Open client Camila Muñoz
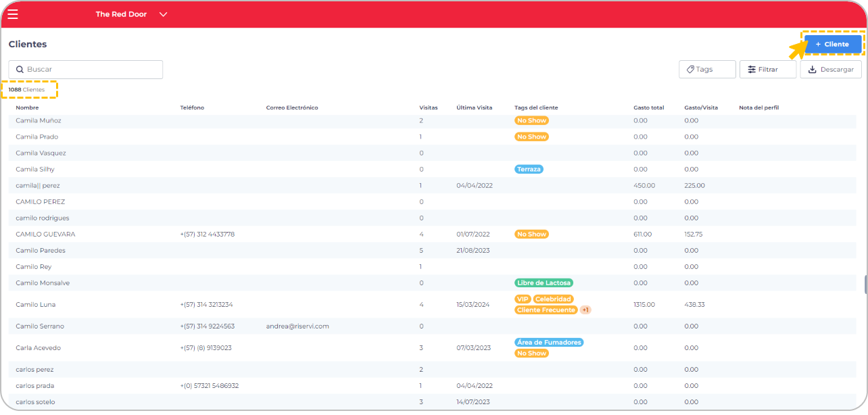The width and height of the screenshot is (868, 415). pos(39,120)
